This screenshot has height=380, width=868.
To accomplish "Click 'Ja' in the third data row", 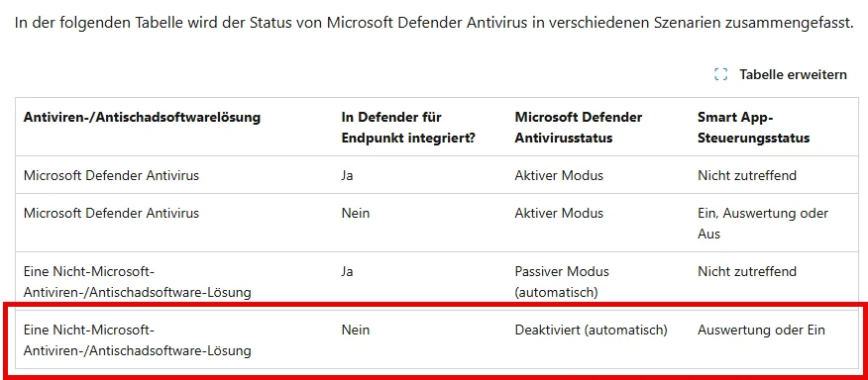I will click(x=347, y=271).
